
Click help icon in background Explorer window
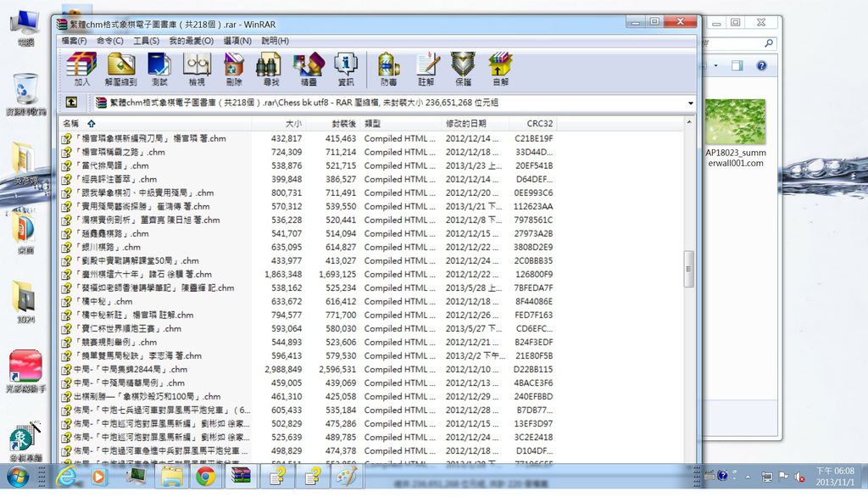click(x=762, y=66)
